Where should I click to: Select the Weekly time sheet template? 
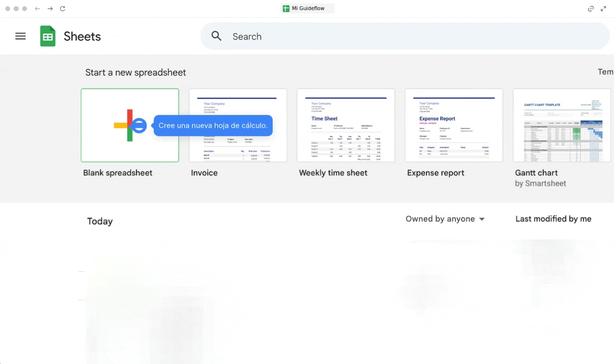[346, 125]
